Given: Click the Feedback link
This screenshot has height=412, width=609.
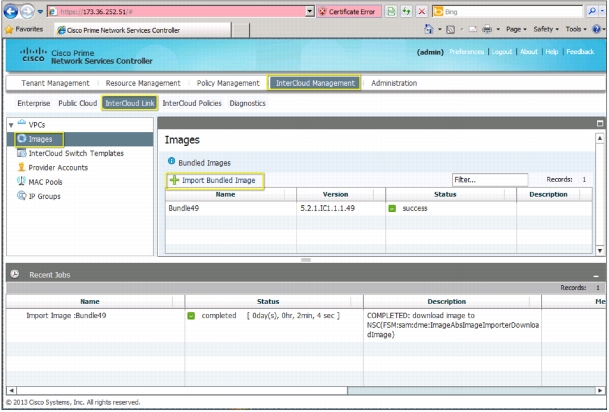Looking at the screenshot, I should coord(580,52).
